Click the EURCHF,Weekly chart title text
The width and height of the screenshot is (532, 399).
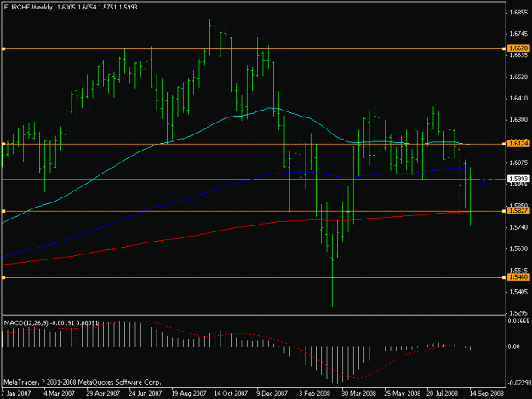[x=28, y=7]
